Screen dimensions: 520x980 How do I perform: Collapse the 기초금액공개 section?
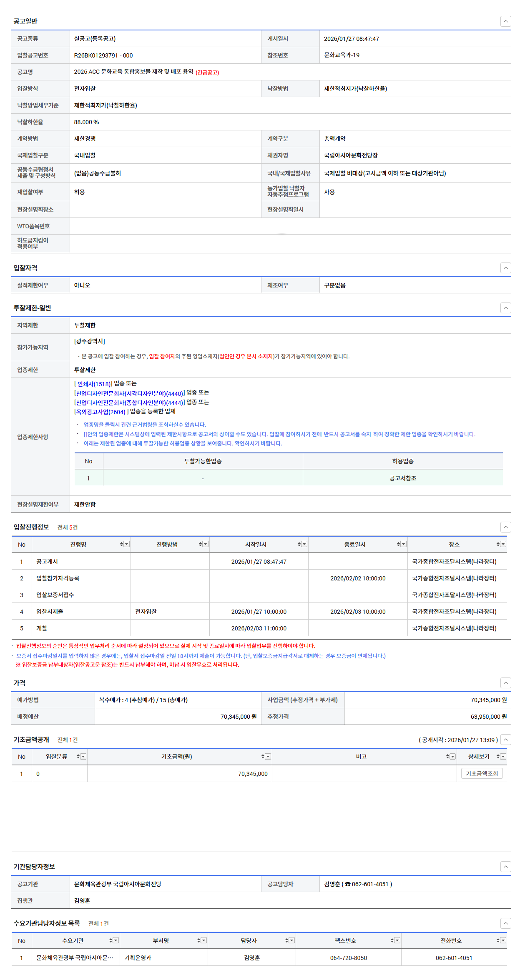click(x=505, y=740)
